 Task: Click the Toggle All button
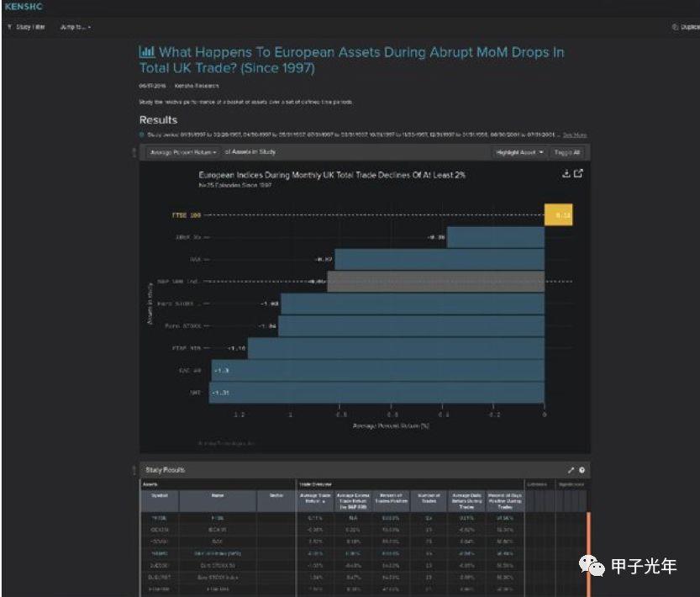pos(567,152)
